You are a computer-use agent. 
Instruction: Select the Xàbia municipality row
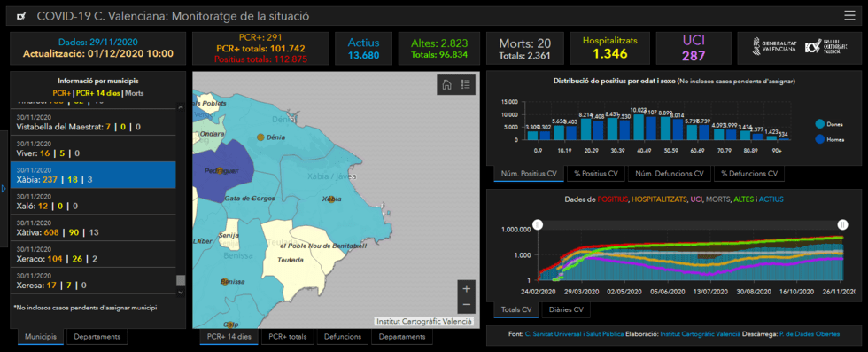coord(93,175)
